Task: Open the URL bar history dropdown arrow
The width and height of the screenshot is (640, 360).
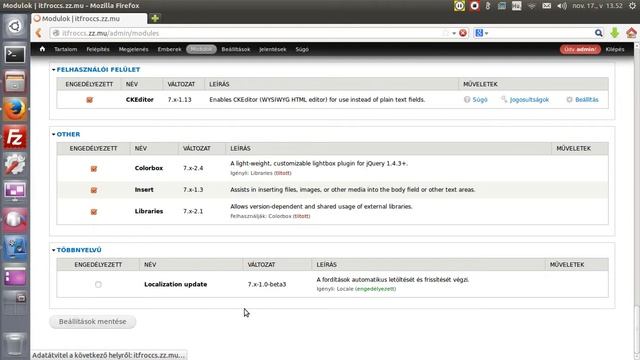Action: coord(454,33)
